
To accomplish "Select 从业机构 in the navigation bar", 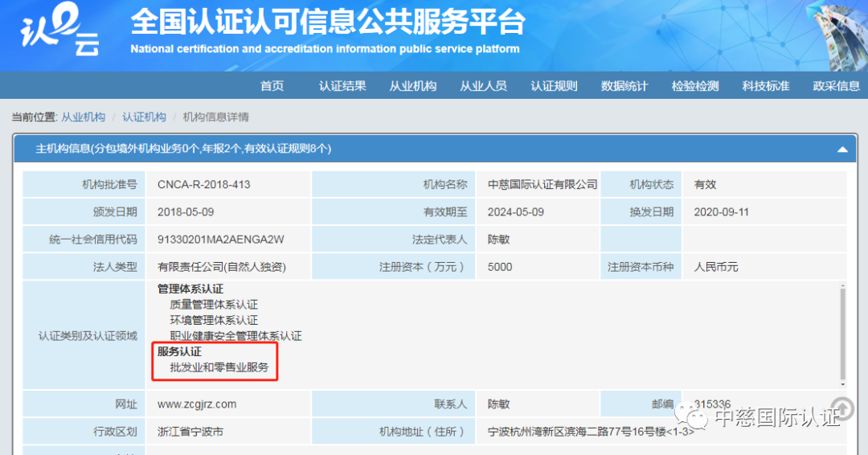I will tap(413, 86).
